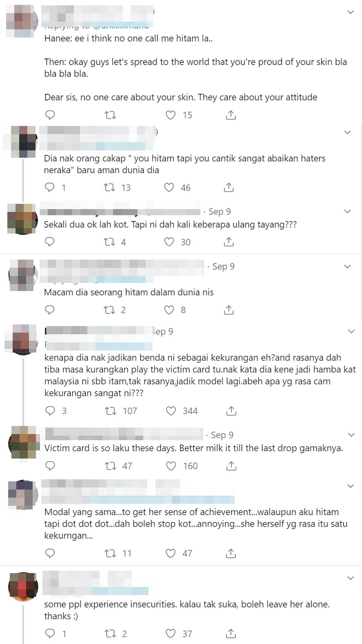This screenshot has height=644, width=362.
Task: Retweet the 'Victim card is so laku' tweet
Action: coord(110,466)
